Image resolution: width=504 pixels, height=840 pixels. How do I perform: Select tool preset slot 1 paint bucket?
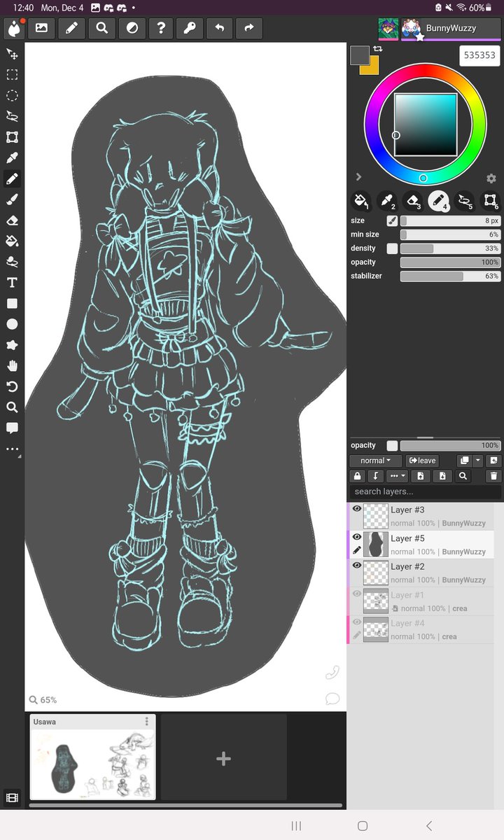coord(360,202)
